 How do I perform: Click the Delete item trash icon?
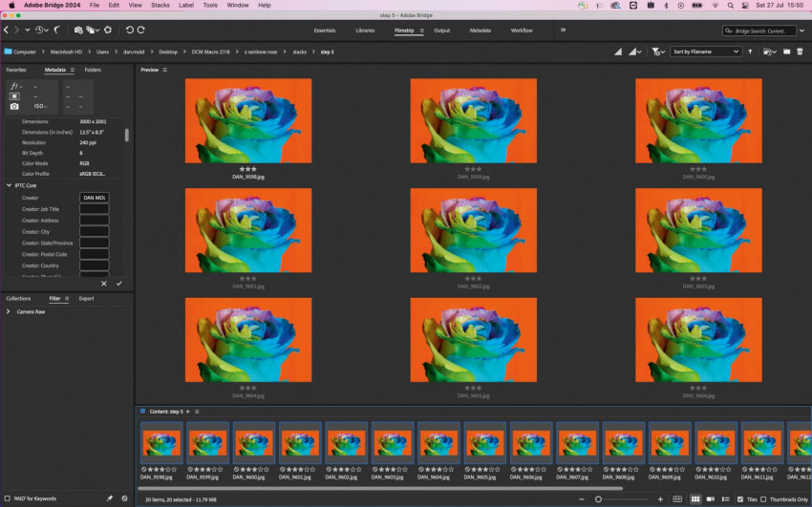tap(801, 52)
